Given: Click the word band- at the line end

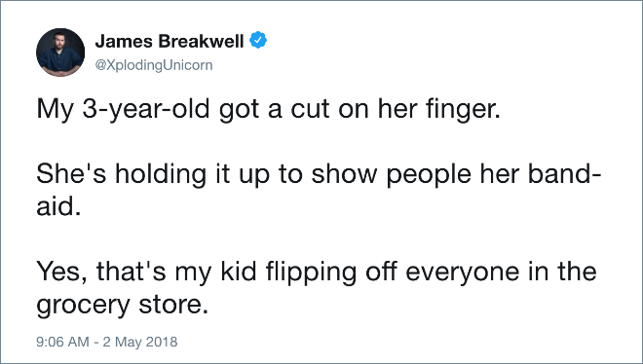Looking at the screenshot, I should [x=564, y=173].
